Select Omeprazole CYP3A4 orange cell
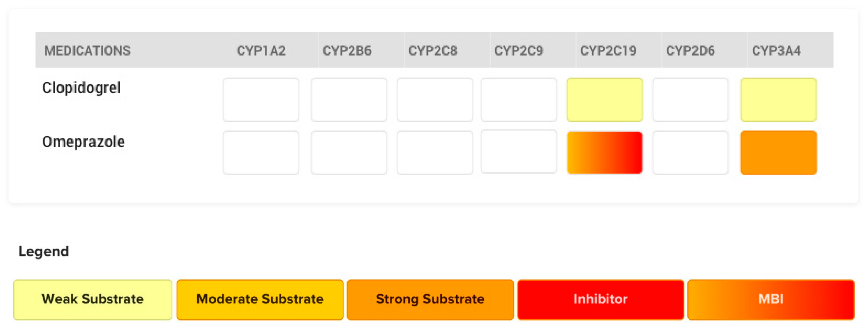 click(778, 153)
